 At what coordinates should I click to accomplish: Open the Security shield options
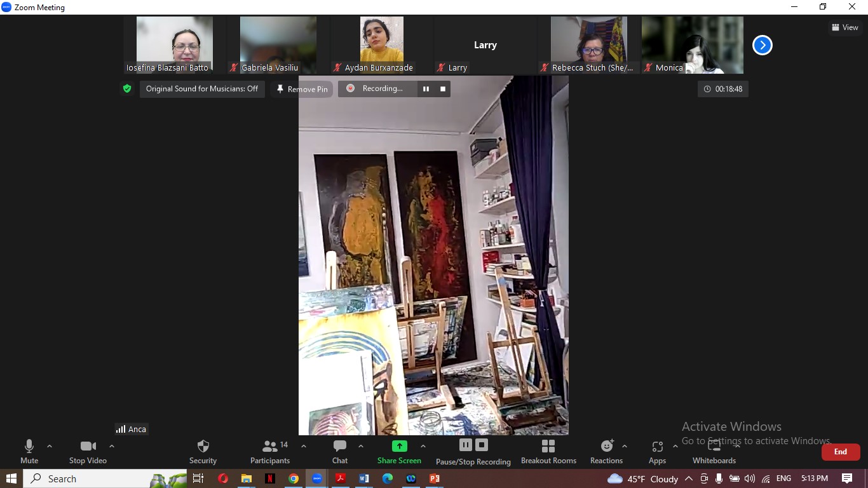[203, 452]
